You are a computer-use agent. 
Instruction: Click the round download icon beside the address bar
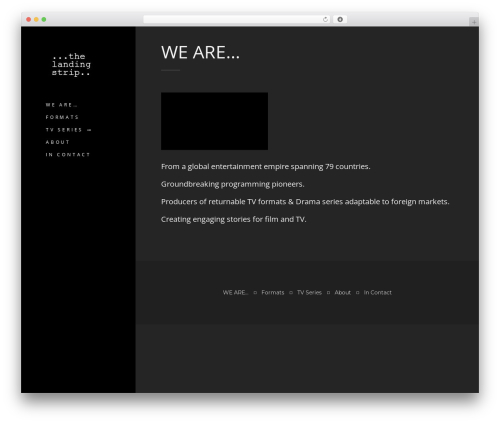click(x=340, y=19)
